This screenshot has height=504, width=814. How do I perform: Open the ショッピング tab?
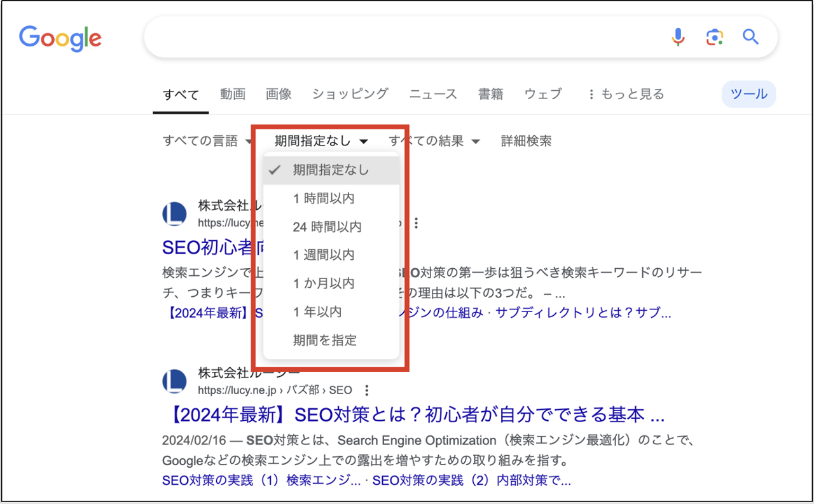[350, 94]
